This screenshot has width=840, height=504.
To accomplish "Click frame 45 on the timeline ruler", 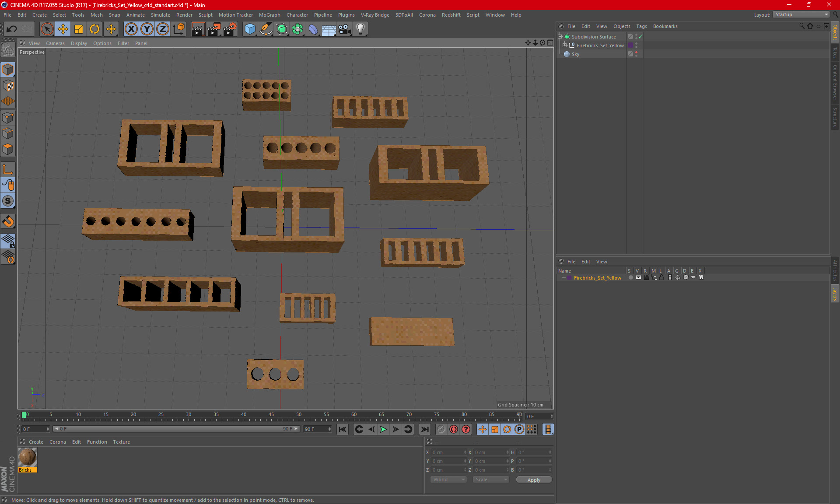I will [271, 415].
